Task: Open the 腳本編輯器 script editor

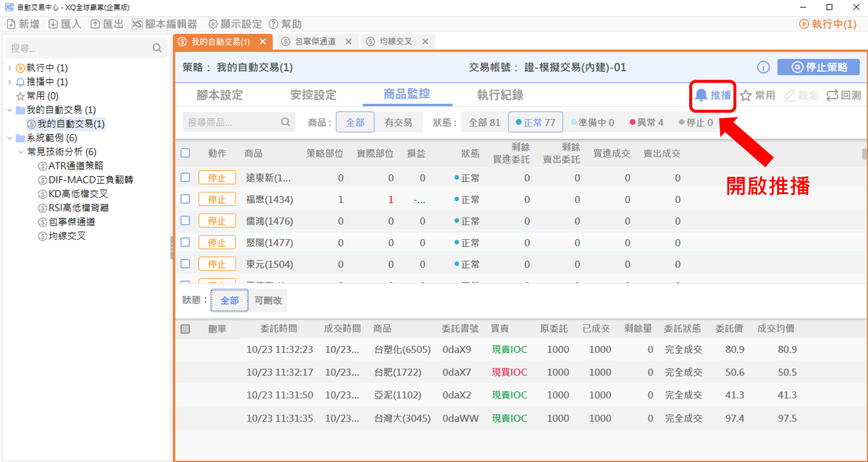Action: point(165,24)
